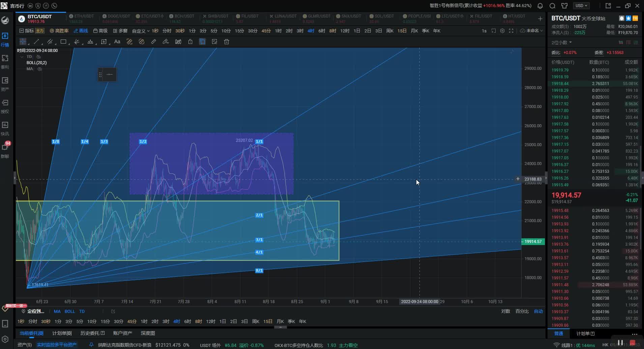
Task: Select the parallel channel tool
Action: point(50,42)
